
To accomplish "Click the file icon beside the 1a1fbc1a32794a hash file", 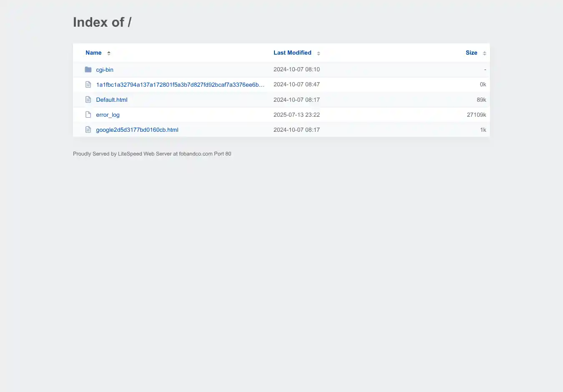I will point(88,85).
